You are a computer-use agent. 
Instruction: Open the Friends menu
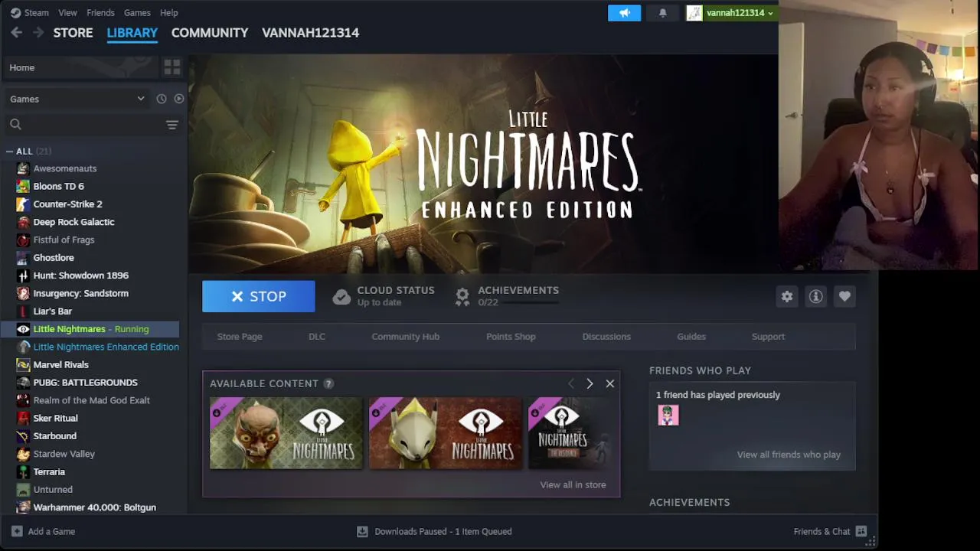[x=100, y=12]
